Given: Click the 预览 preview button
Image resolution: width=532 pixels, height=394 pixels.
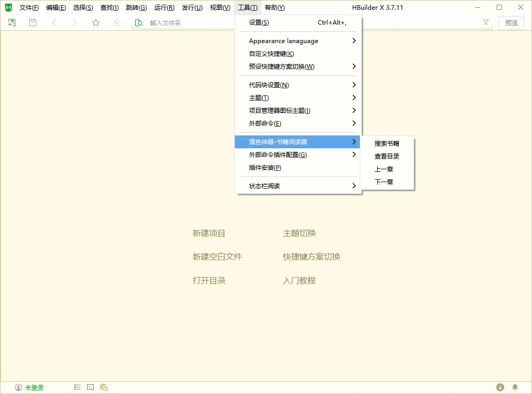Looking at the screenshot, I should 511,23.
